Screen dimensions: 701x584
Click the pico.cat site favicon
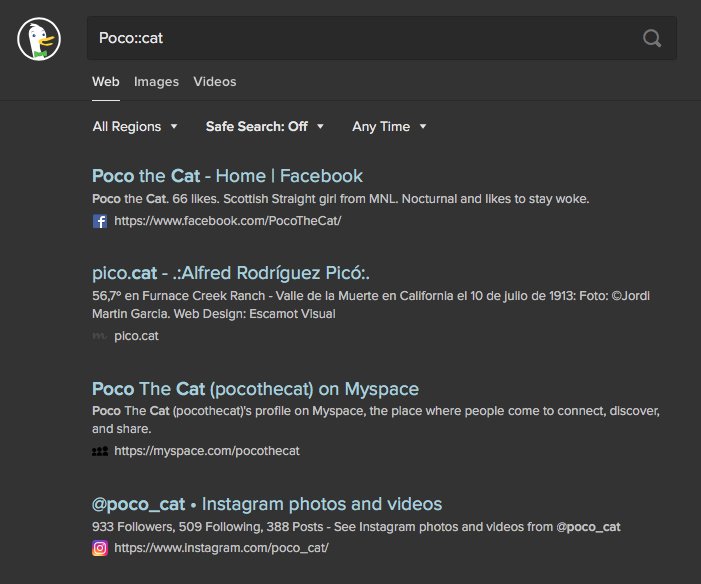[100, 337]
